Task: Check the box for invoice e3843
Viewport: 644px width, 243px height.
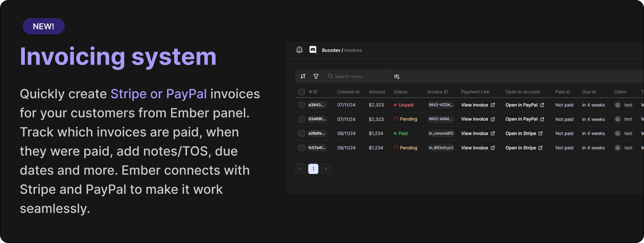Action: pos(302,105)
